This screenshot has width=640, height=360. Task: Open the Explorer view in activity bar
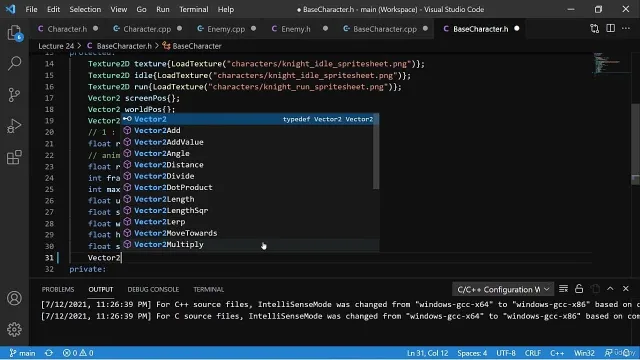14,33
